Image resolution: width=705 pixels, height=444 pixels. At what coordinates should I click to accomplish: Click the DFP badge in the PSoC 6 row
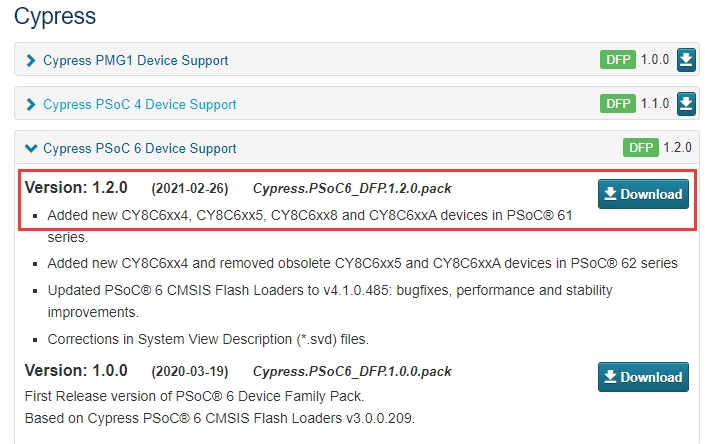click(639, 148)
